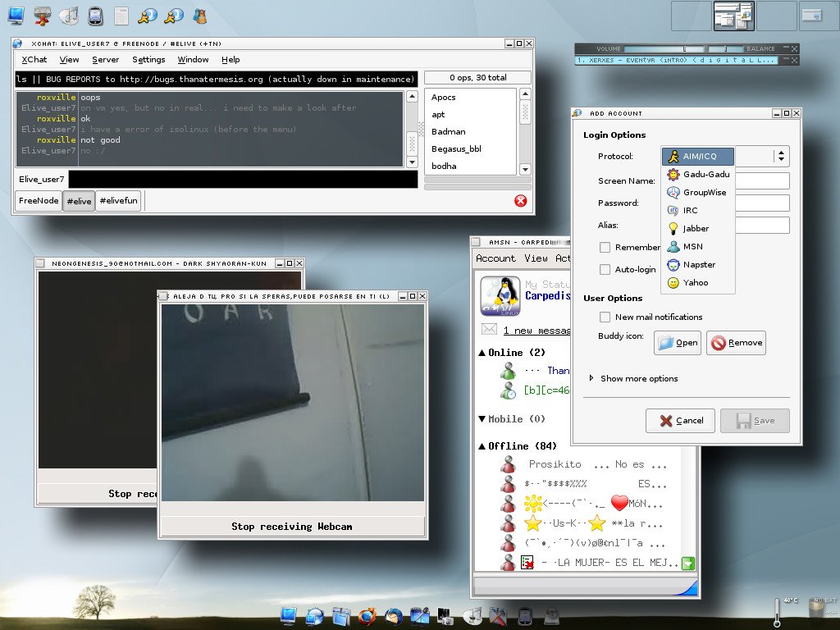Click the Cancel button in Add Account

click(680, 421)
